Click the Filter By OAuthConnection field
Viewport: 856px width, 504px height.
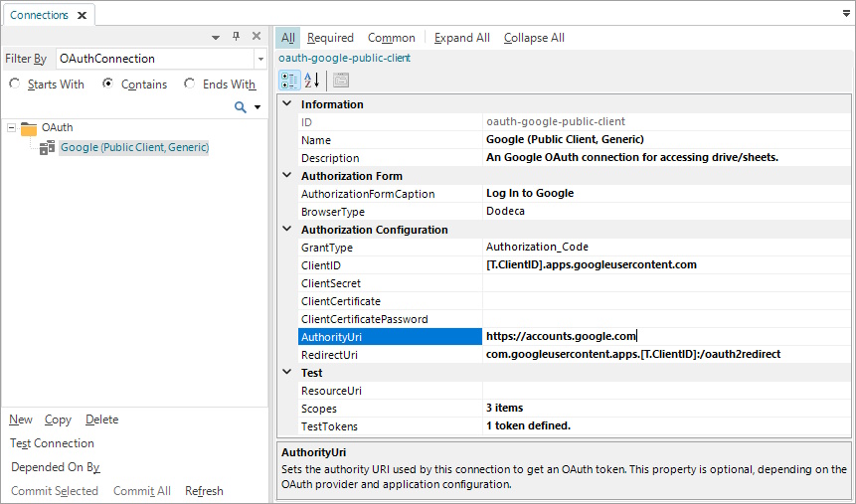[155, 59]
